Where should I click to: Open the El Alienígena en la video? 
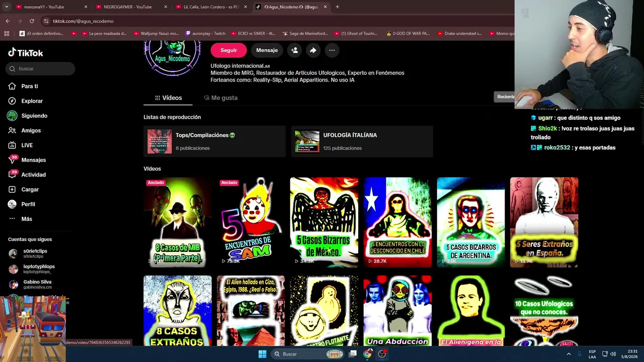click(471, 311)
